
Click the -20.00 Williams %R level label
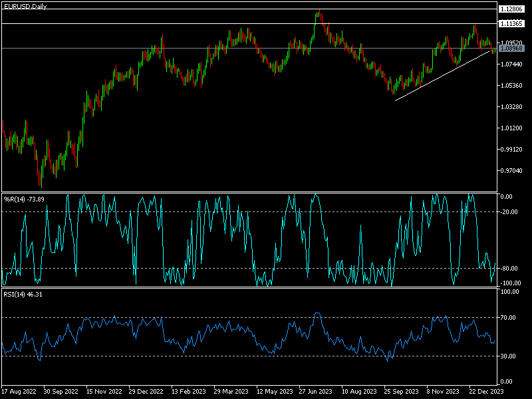pos(509,212)
